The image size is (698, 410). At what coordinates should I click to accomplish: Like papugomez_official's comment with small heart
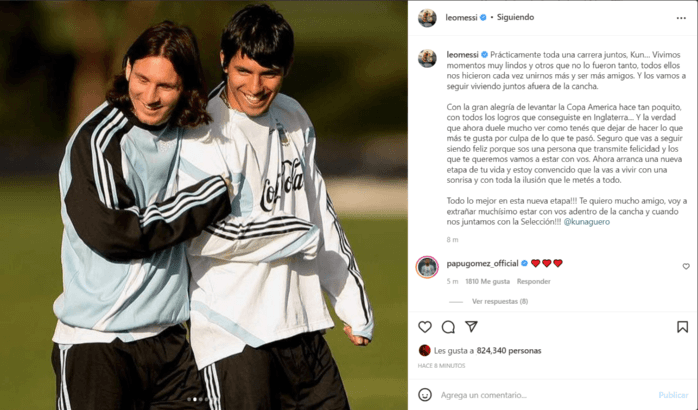pos(686,266)
